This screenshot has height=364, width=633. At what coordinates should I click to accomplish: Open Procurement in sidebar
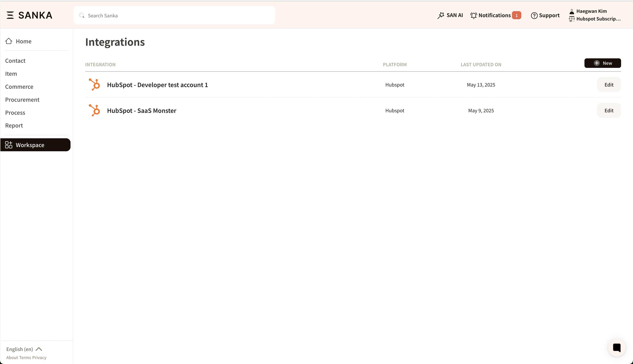tap(22, 100)
